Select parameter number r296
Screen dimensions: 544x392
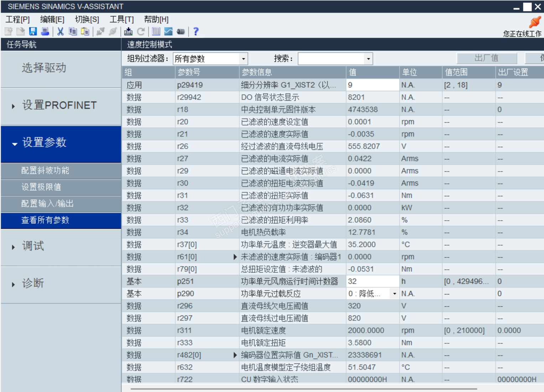[x=185, y=306]
